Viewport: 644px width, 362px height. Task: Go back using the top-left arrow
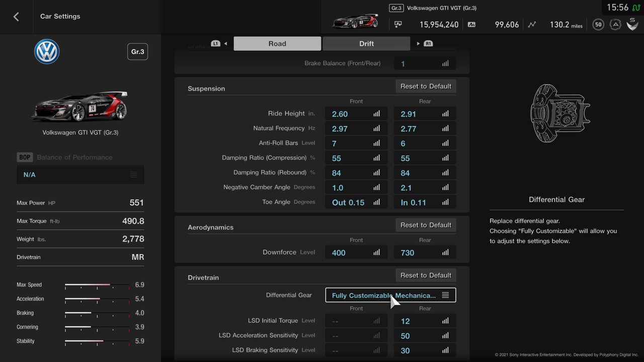point(16,17)
